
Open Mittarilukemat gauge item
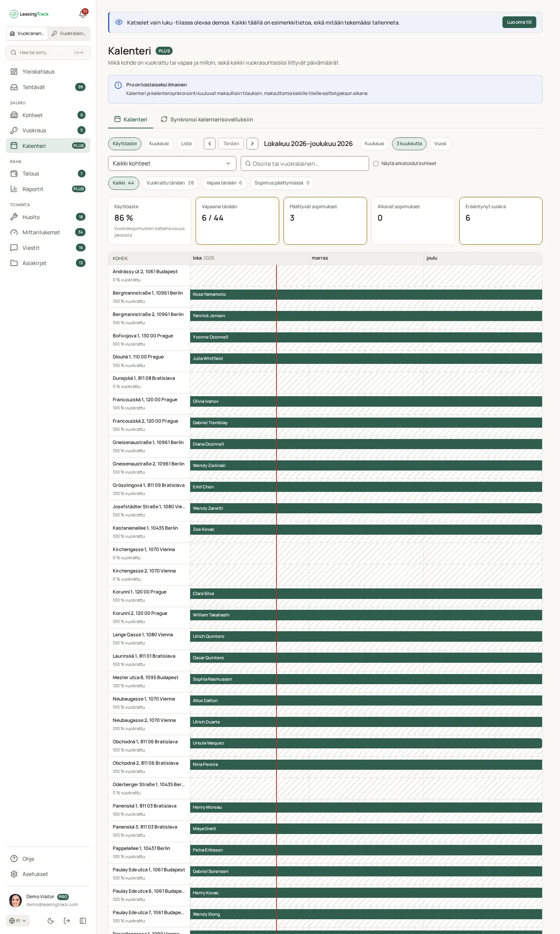pos(48,232)
